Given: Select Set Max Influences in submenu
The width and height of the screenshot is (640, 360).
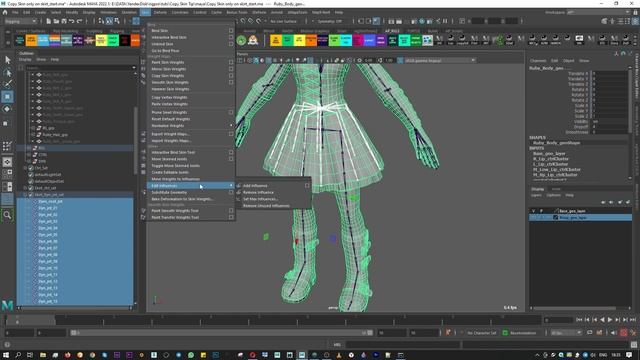Looking at the screenshot, I should (260, 199).
